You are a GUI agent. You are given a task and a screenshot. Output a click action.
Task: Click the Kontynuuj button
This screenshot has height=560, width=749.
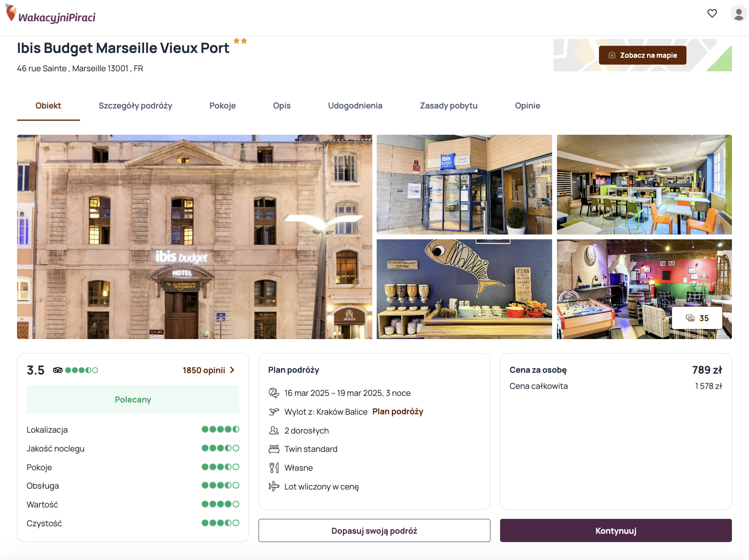point(616,530)
